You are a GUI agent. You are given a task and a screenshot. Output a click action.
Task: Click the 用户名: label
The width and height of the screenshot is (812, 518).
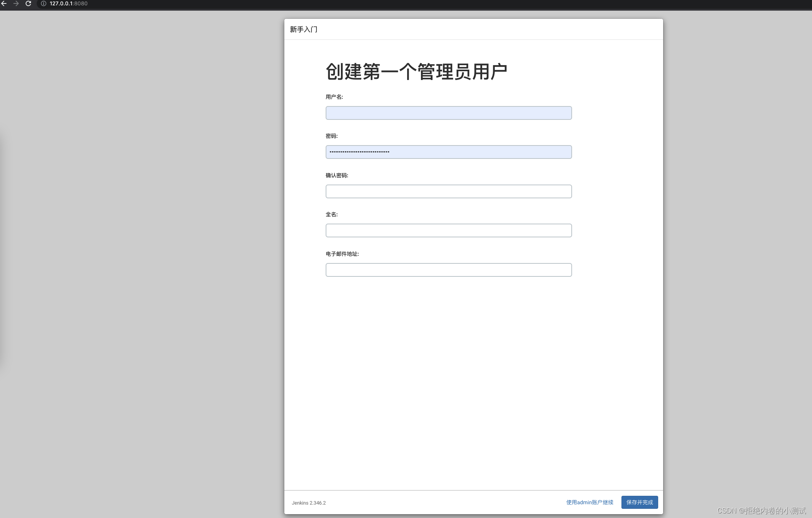[334, 97]
